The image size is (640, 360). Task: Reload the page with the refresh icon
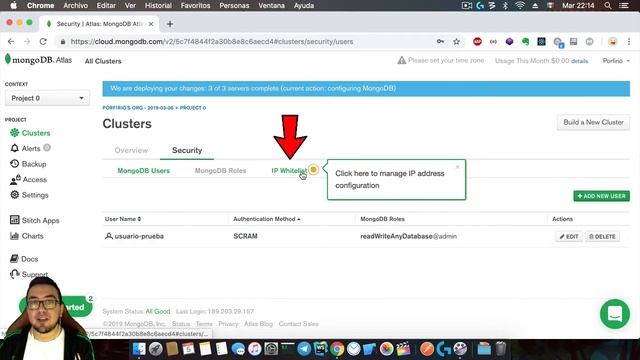pos(43,42)
